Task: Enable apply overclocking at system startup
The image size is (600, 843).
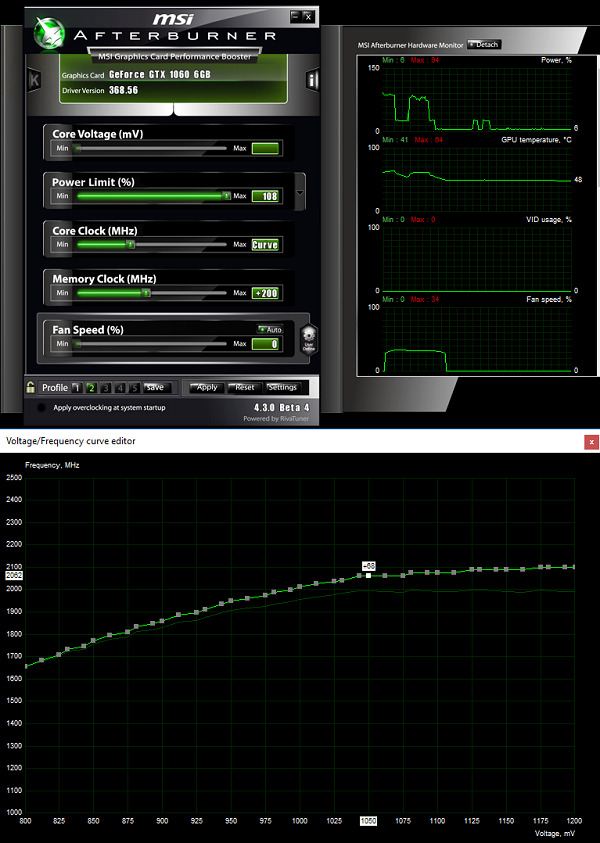Action: [x=41, y=408]
